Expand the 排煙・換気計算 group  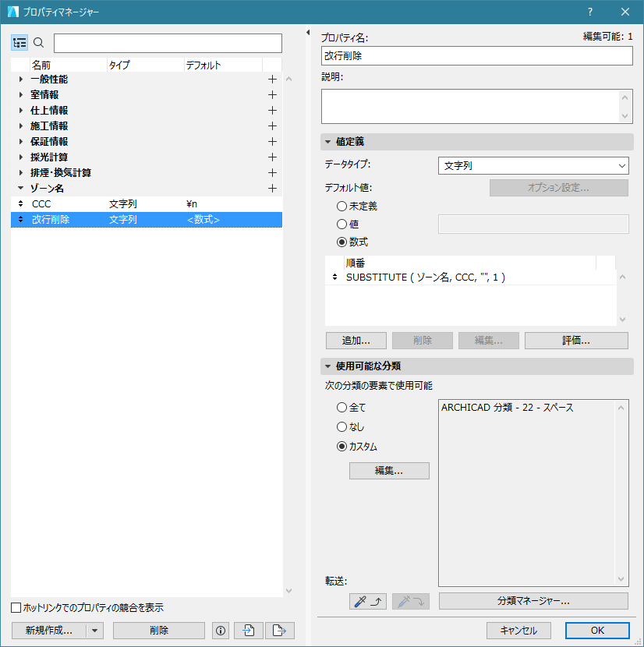click(x=20, y=173)
